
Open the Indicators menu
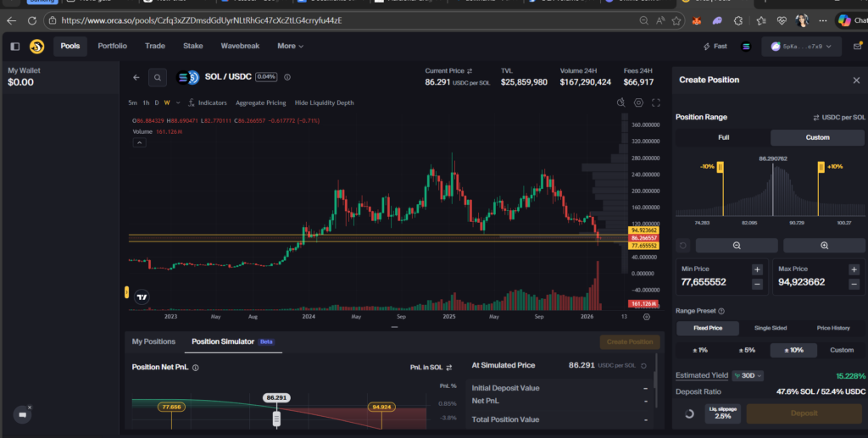coord(207,103)
